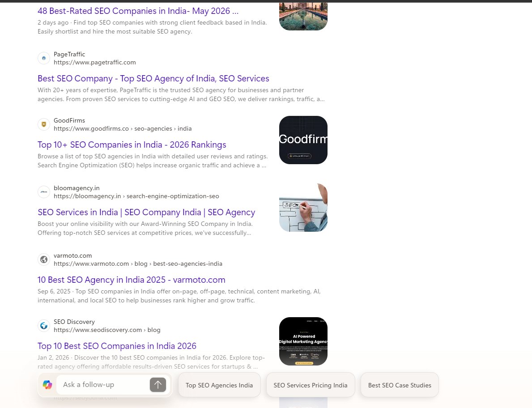Click the varmoto 'Sep 6, 2025' snippet
Screen dimensions: 532x408
(x=179, y=296)
